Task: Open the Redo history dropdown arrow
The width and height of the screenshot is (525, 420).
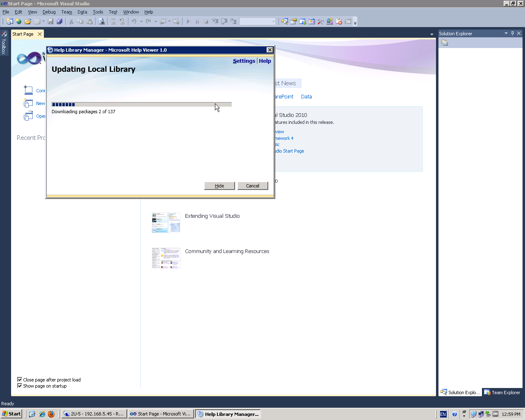Action: click(155, 21)
